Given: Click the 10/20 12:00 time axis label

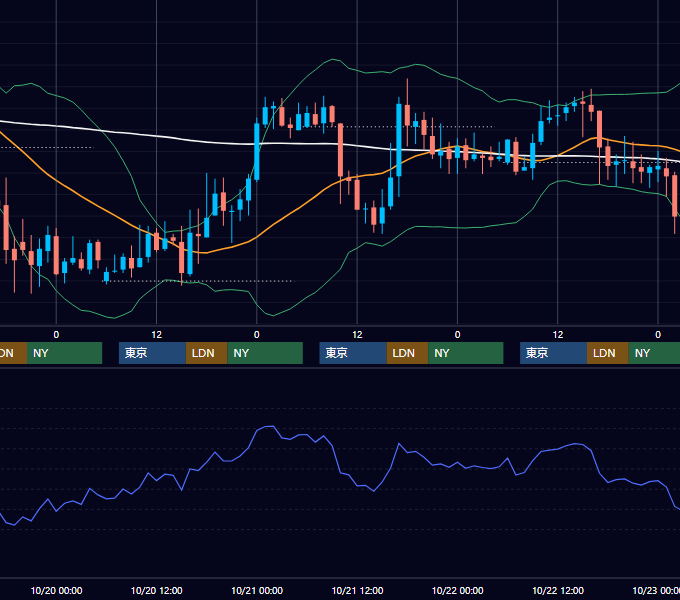Looking at the screenshot, I should pyautogui.click(x=157, y=590).
